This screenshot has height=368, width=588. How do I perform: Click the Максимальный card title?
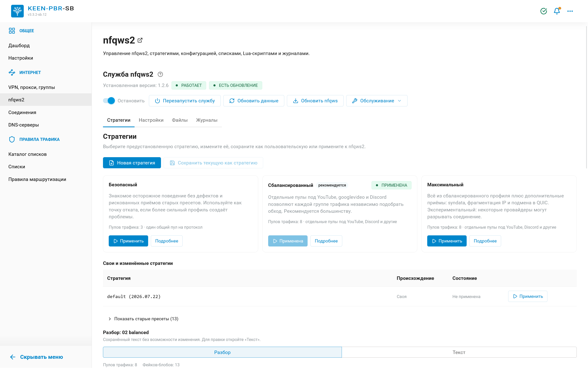tap(445, 185)
